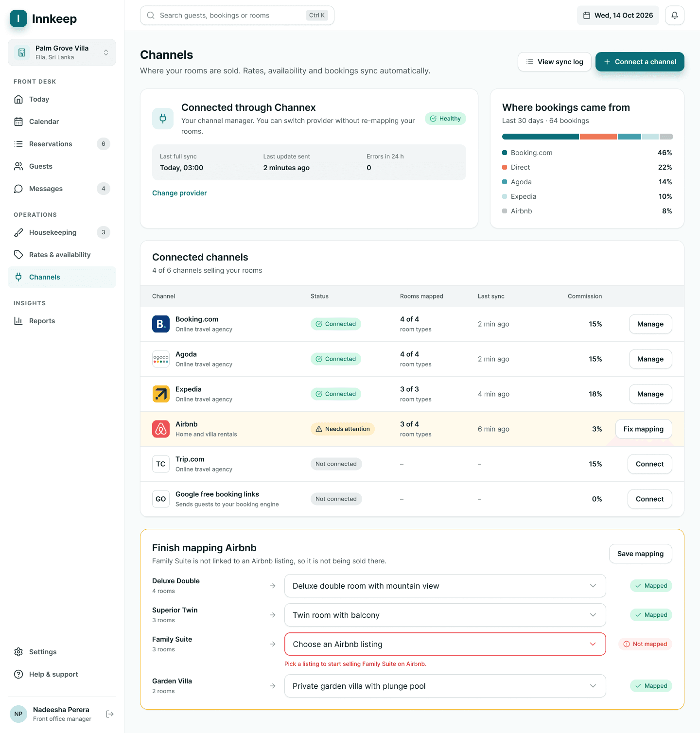Open Housekeeping in the sidebar
The height and width of the screenshot is (733, 700).
point(62,232)
